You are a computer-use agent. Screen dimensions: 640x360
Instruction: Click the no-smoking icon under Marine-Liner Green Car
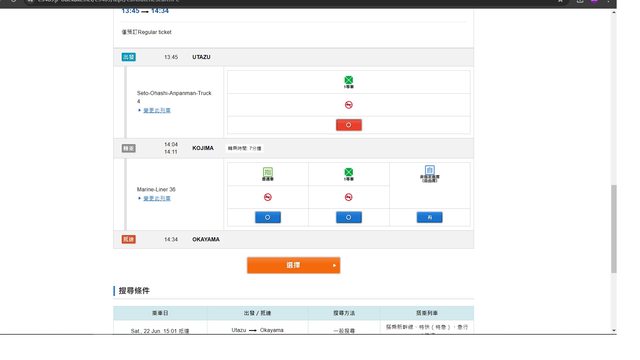[x=268, y=197]
